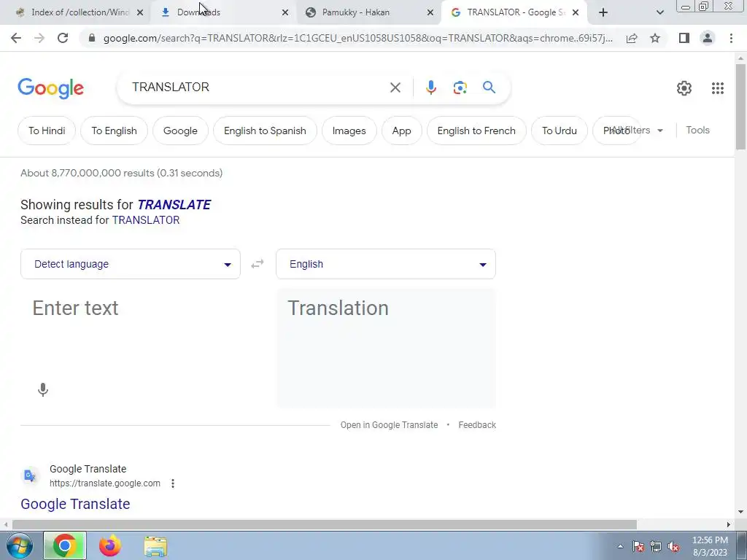Click the Google Translate result favicon

point(30,475)
